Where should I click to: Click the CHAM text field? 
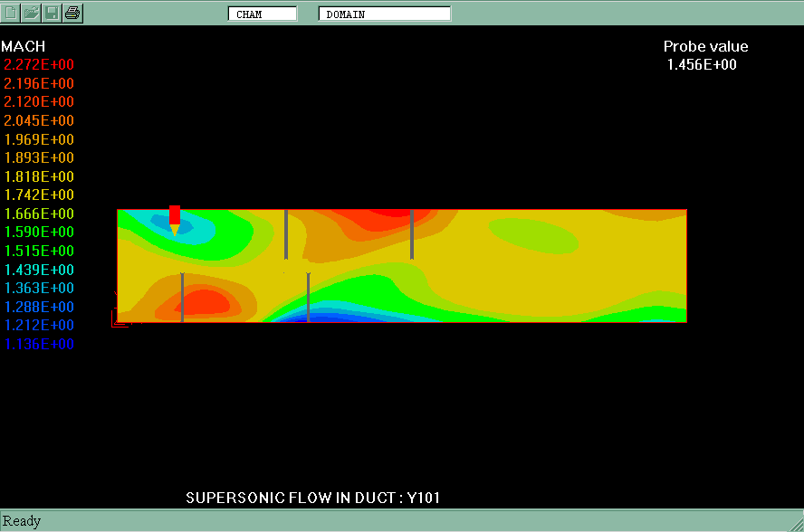(263, 14)
